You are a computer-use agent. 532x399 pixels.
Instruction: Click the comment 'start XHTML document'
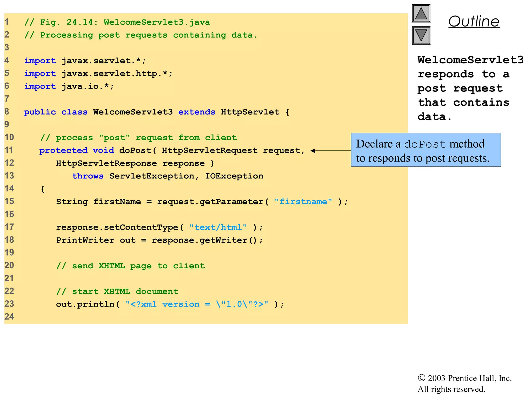pos(117,291)
